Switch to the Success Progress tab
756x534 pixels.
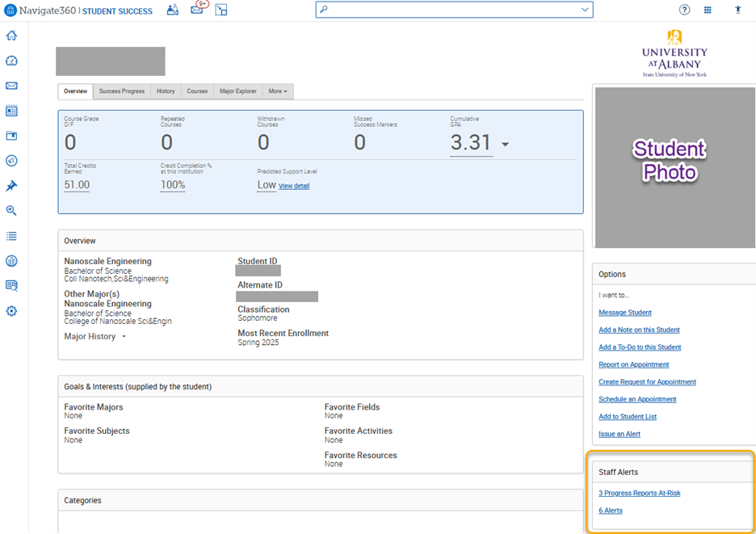coord(122,91)
